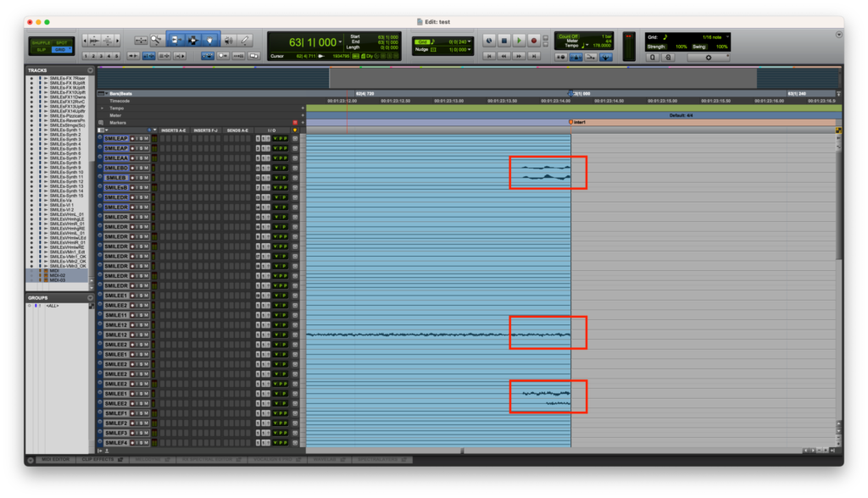Viewport: 868px width, 498px height.
Task: Record-enable the SMILEAA track
Action: [x=132, y=158]
